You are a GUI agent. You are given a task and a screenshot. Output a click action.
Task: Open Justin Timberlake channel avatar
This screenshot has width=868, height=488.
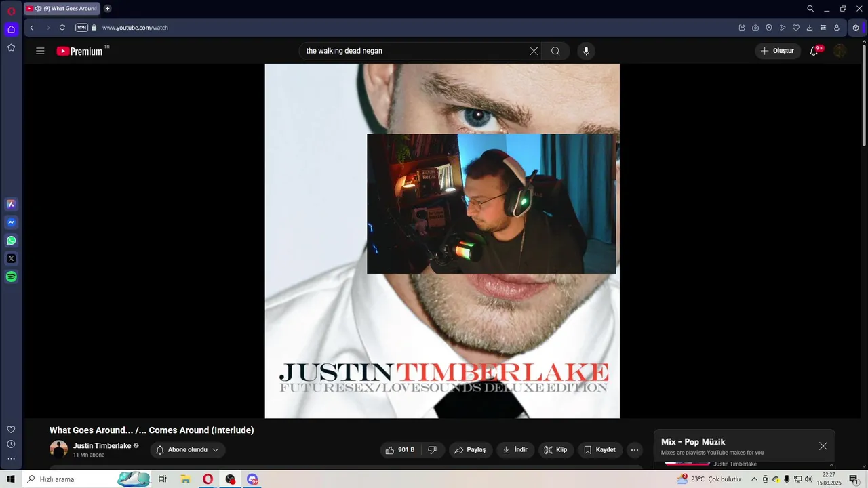click(59, 449)
